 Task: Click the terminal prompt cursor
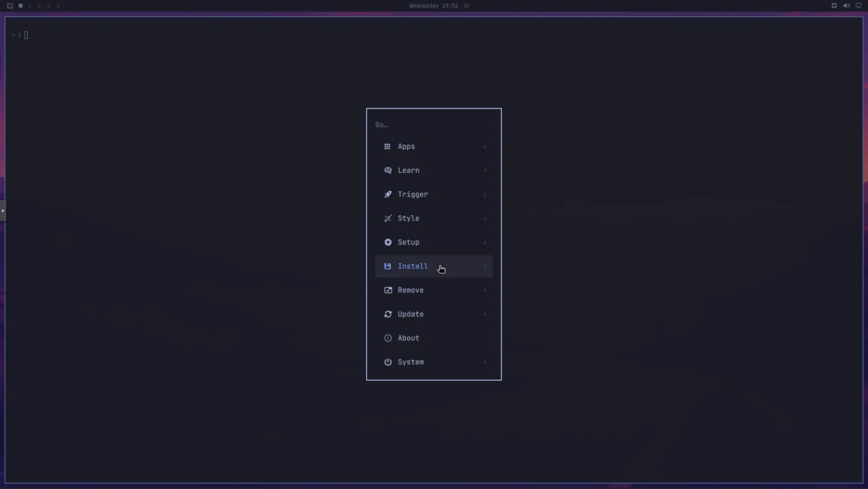(25, 35)
